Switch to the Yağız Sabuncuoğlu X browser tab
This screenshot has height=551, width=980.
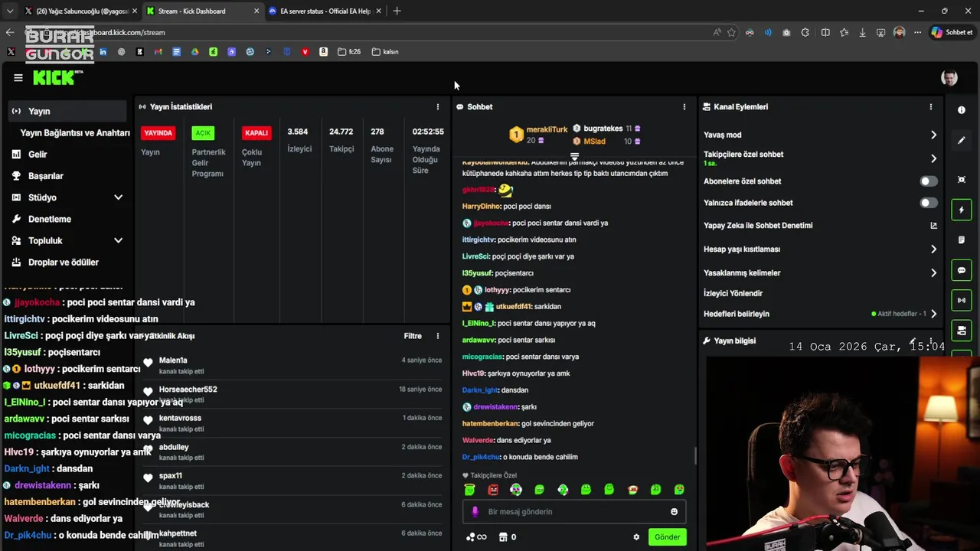click(80, 11)
